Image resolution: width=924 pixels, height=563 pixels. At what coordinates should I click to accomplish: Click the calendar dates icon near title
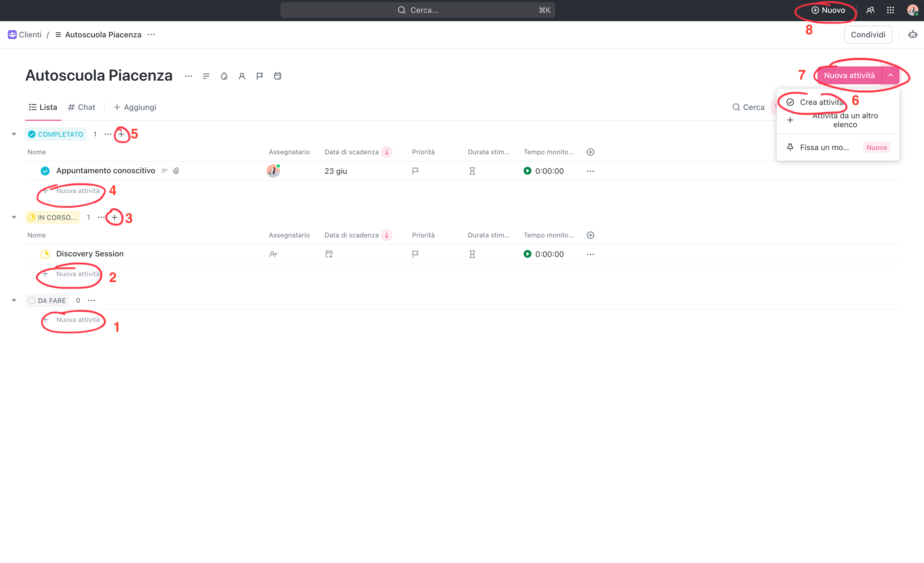pyautogui.click(x=277, y=76)
